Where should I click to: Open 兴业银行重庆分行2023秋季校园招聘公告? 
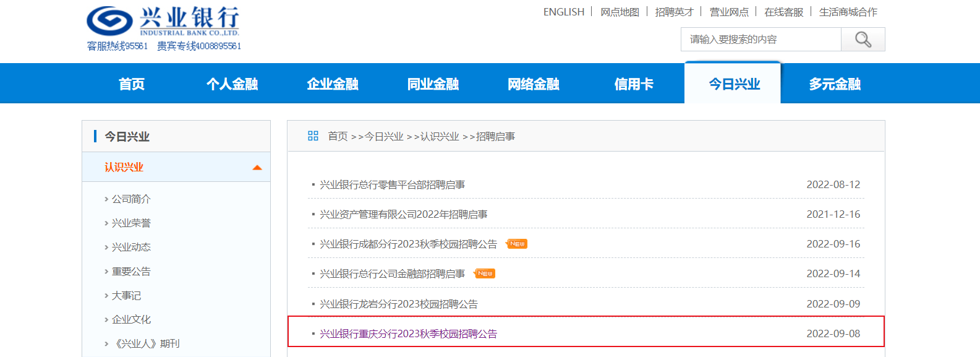408,333
